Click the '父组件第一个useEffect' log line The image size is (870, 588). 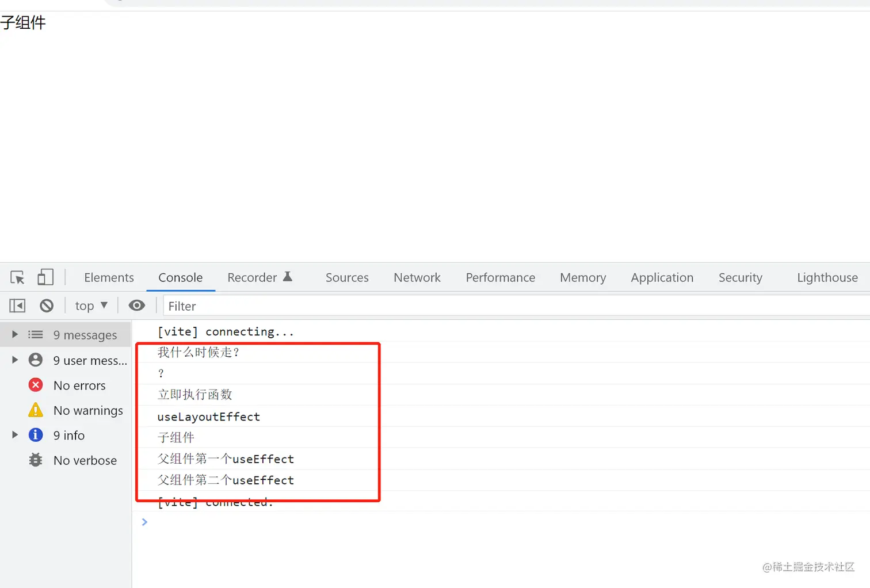(501, 459)
